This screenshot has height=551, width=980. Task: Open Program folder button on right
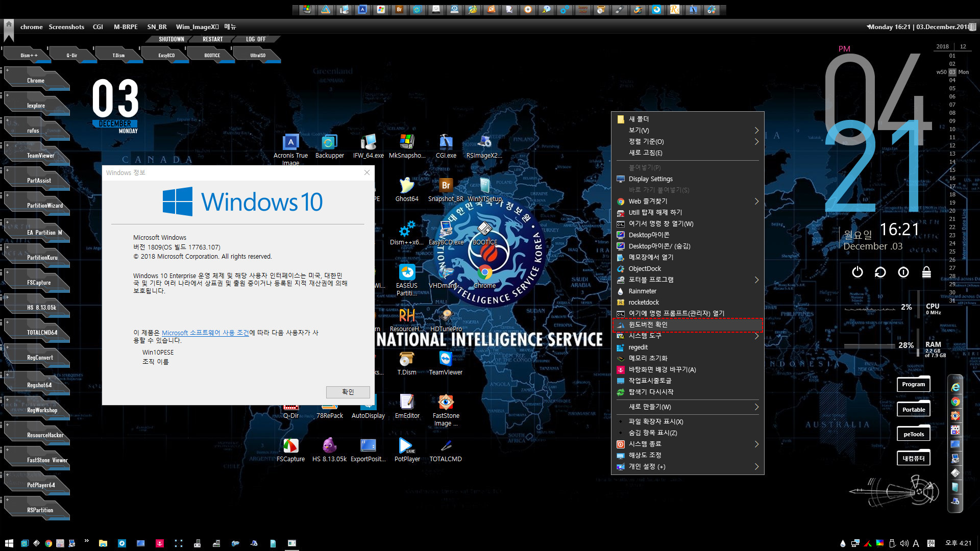click(x=913, y=384)
